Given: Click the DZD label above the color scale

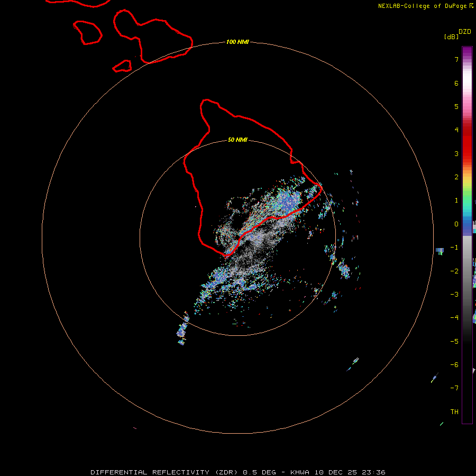Looking at the screenshot, I should click(x=465, y=32).
